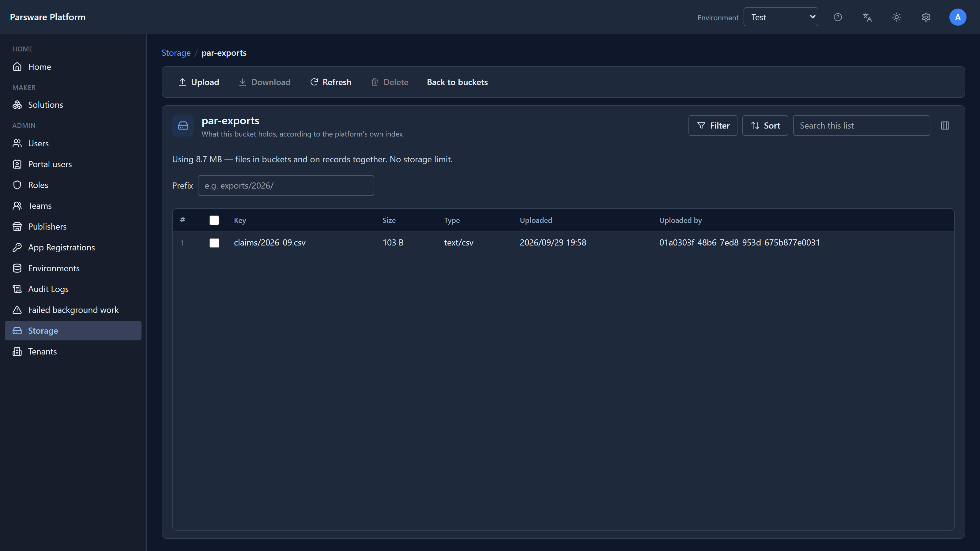980x551 pixels.
Task: Open Storage in sidebar
Action: pyautogui.click(x=73, y=331)
